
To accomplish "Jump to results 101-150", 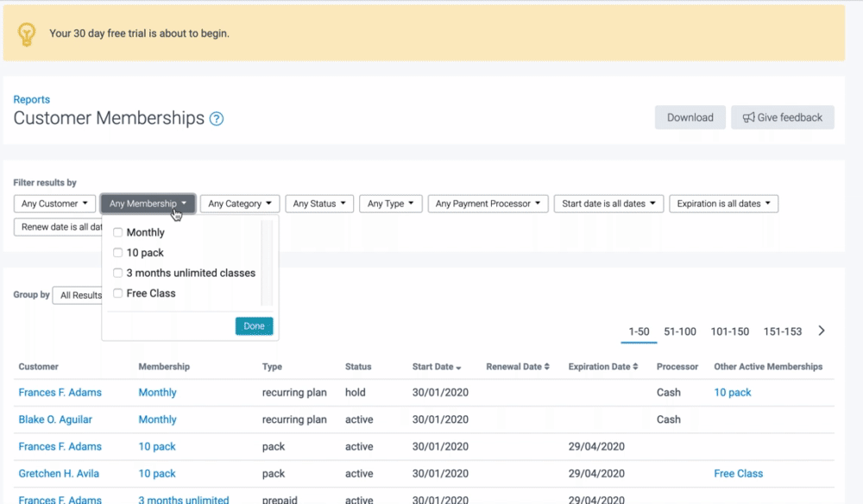I will [x=729, y=331].
